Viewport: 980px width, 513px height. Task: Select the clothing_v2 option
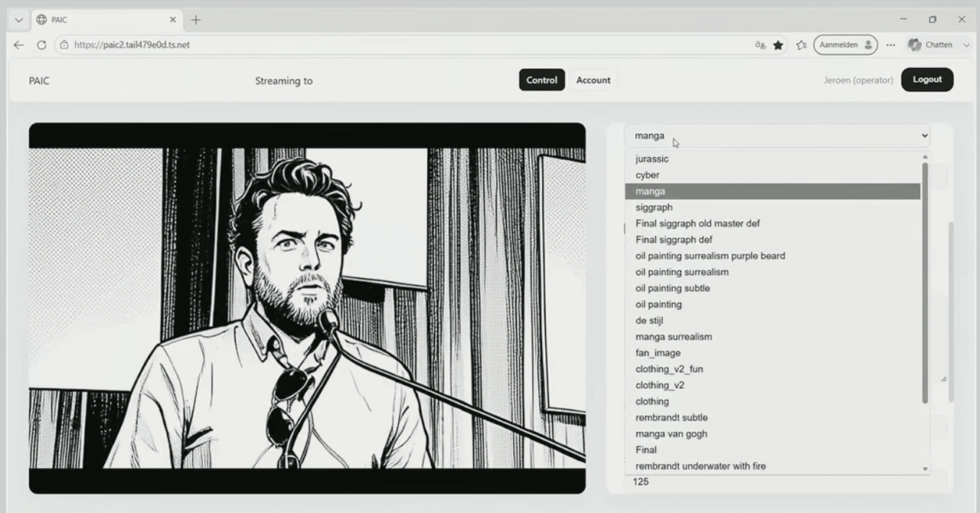773,385
